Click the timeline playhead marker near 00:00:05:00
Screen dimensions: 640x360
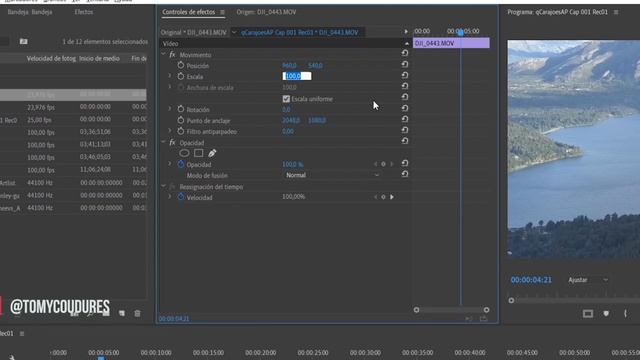(101, 358)
